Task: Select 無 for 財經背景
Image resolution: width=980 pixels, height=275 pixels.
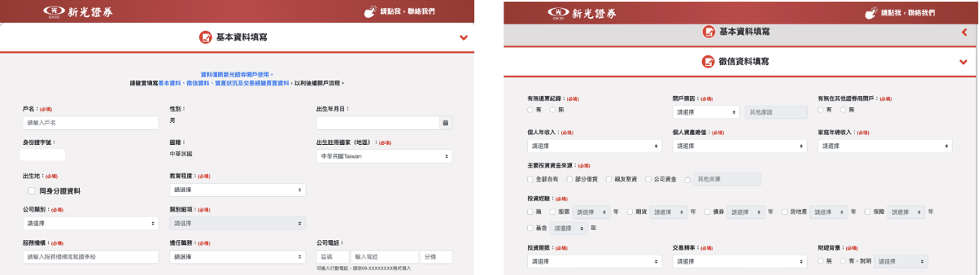Action: click(821, 261)
